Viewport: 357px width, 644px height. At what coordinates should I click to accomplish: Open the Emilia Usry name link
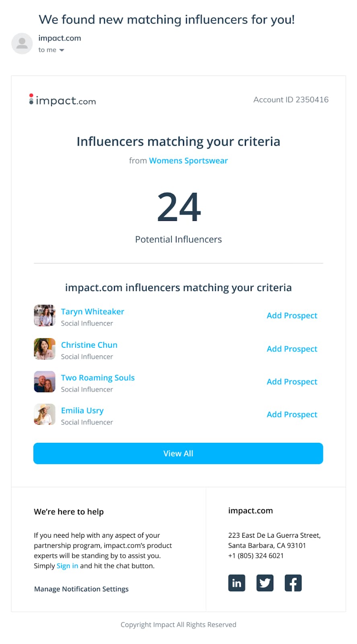(x=82, y=411)
